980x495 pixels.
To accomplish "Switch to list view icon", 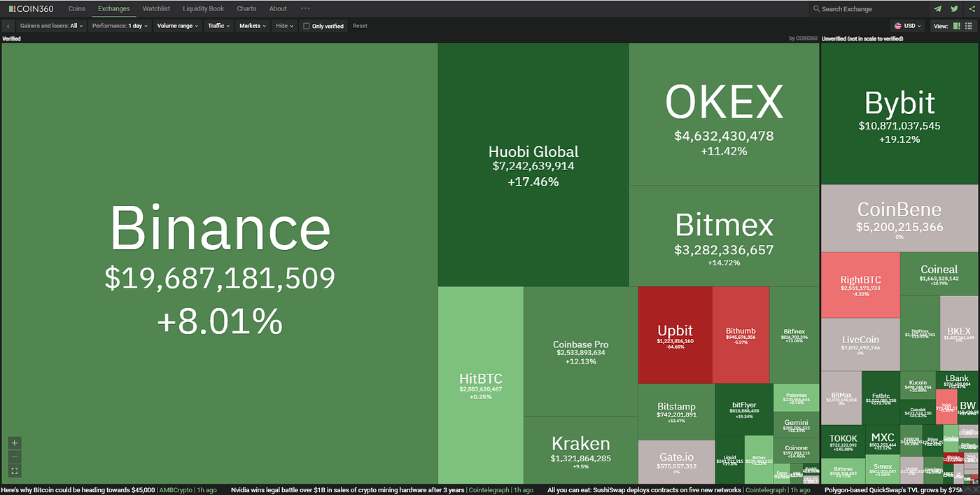I will (968, 26).
